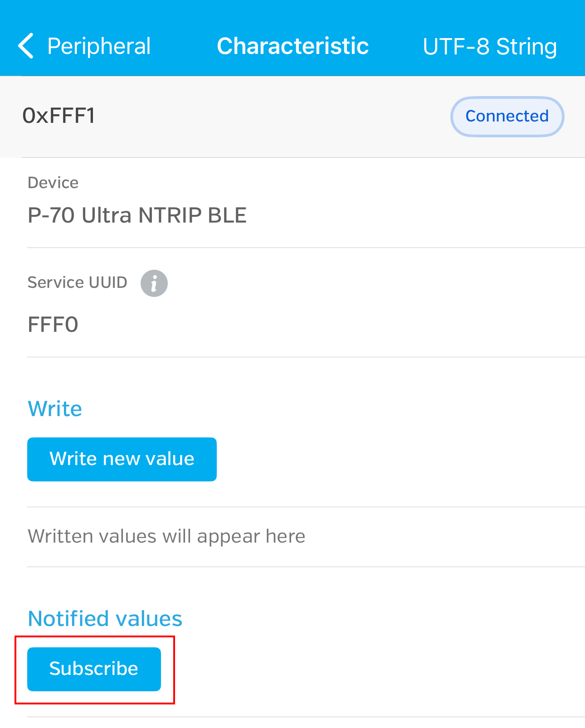Subscribe to notified values

(x=94, y=669)
